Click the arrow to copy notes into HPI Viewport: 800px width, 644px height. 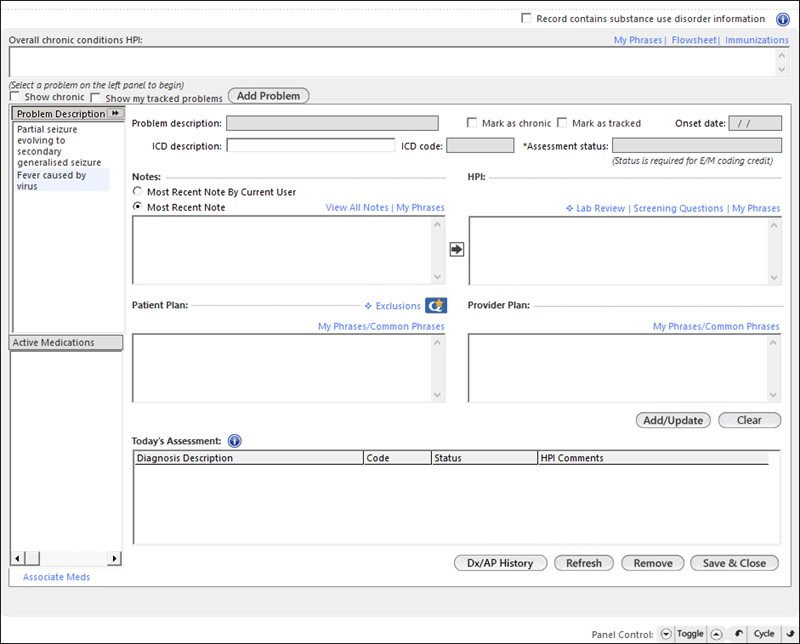pyautogui.click(x=457, y=249)
